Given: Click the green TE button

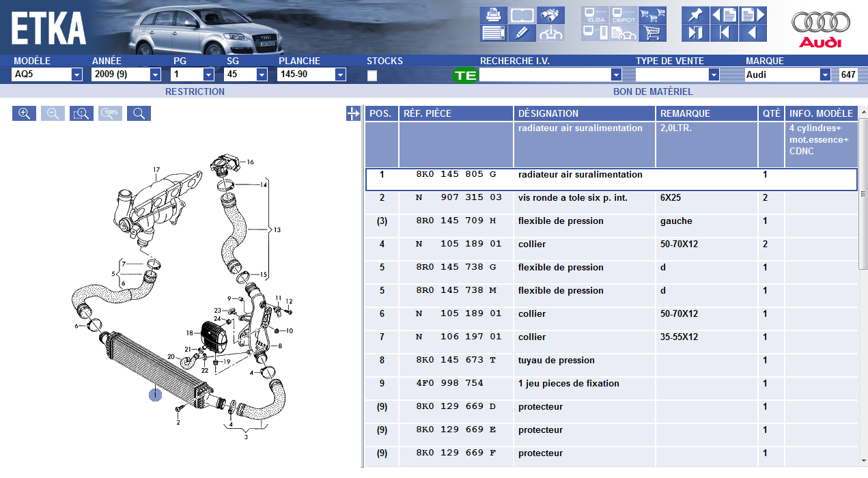Looking at the screenshot, I should [465, 75].
